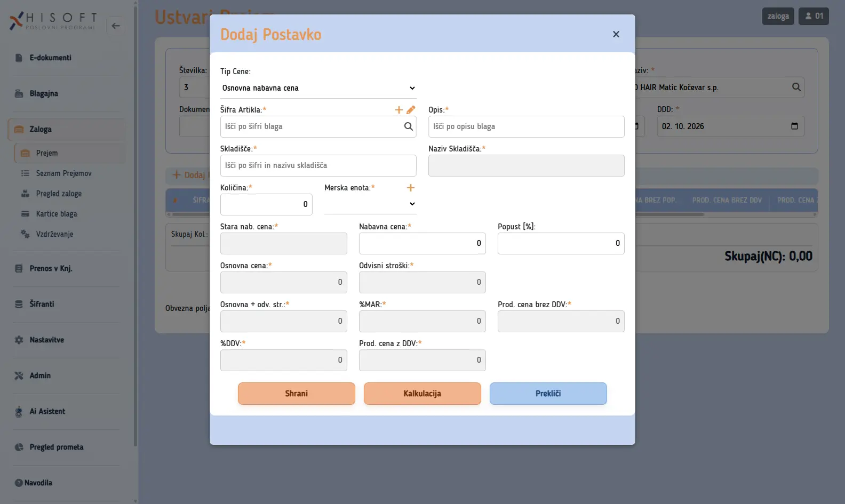Open Šifranti in the sidebar
This screenshot has height=504, width=845.
pos(66,304)
